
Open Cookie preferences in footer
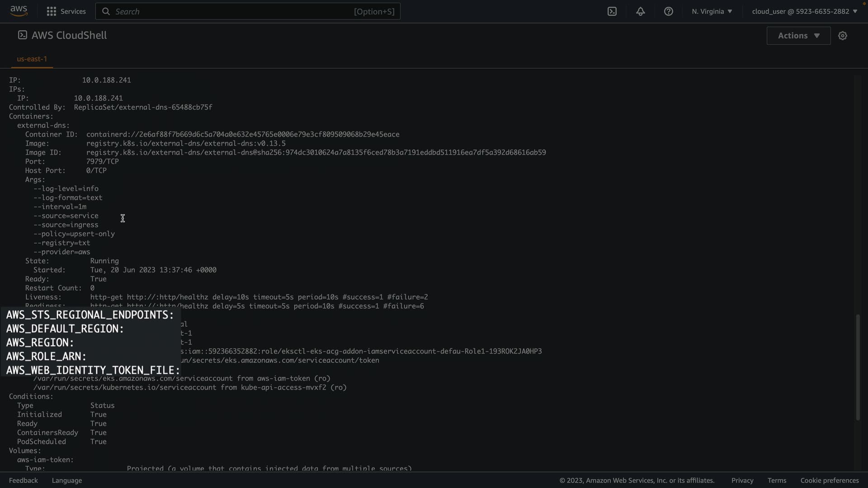829,480
